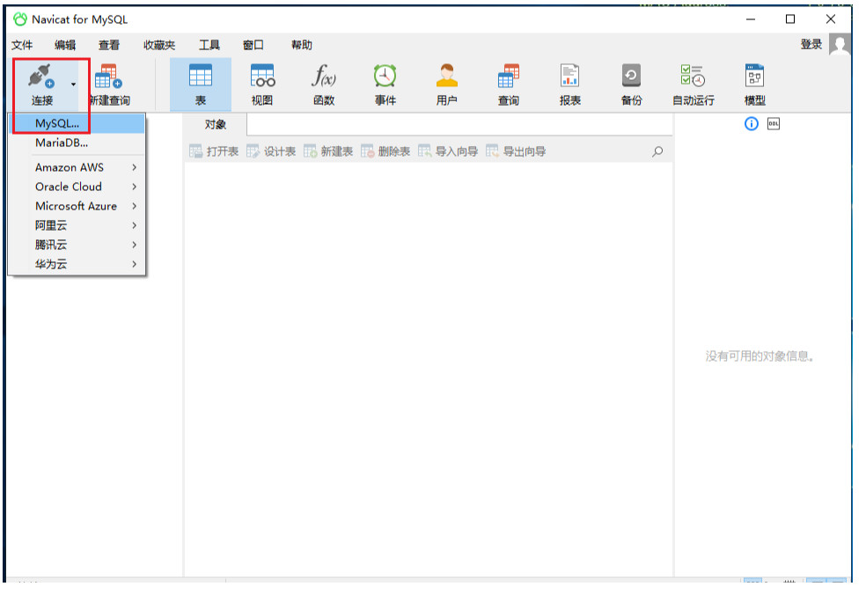Click the user avatar icon
The image size is (866, 616).
click(x=840, y=44)
